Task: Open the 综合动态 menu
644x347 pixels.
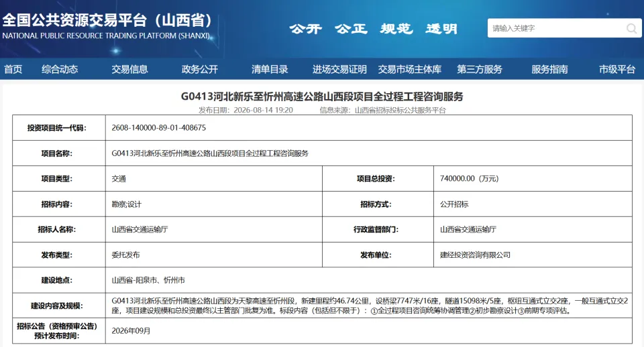Action: pos(60,69)
